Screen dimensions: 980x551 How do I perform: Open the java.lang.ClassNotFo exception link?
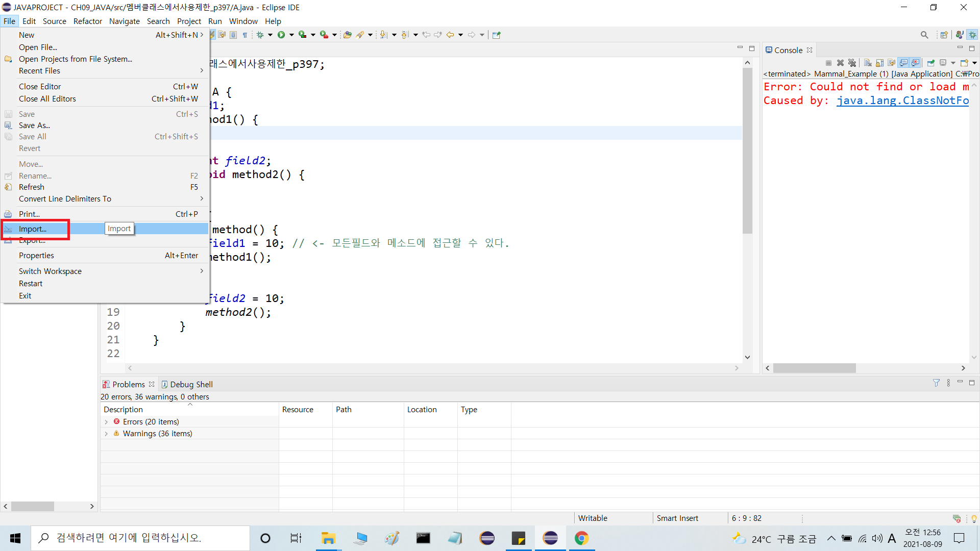[x=902, y=101]
